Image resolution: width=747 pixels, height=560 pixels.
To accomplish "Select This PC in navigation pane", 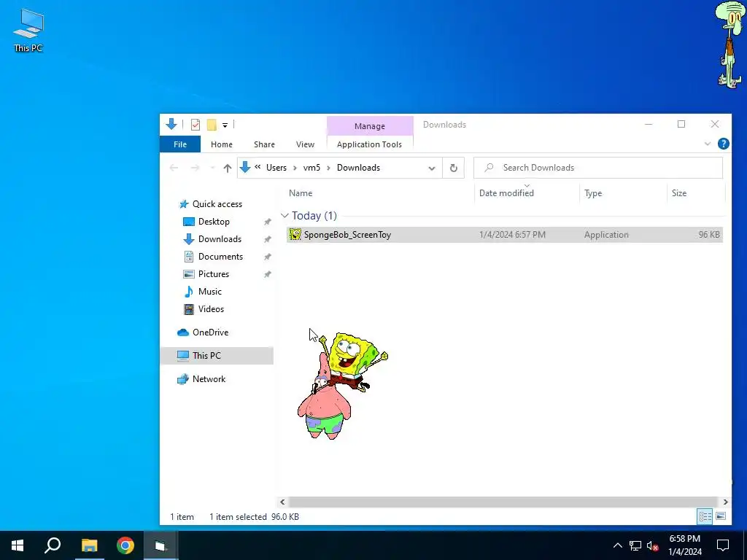I will click(x=217, y=356).
